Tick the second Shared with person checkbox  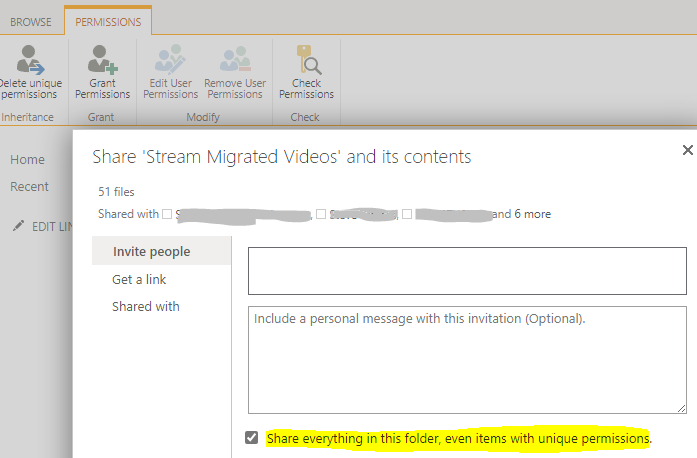[x=321, y=214]
